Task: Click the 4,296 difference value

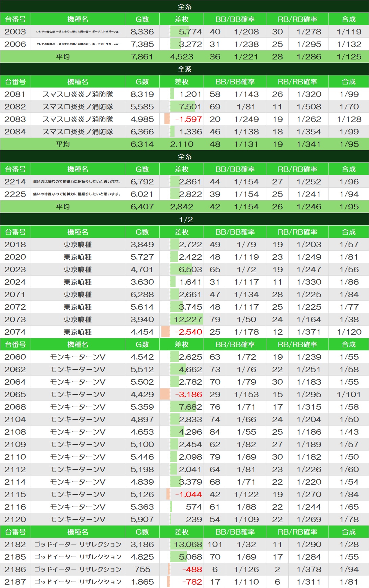Action: 190,432
